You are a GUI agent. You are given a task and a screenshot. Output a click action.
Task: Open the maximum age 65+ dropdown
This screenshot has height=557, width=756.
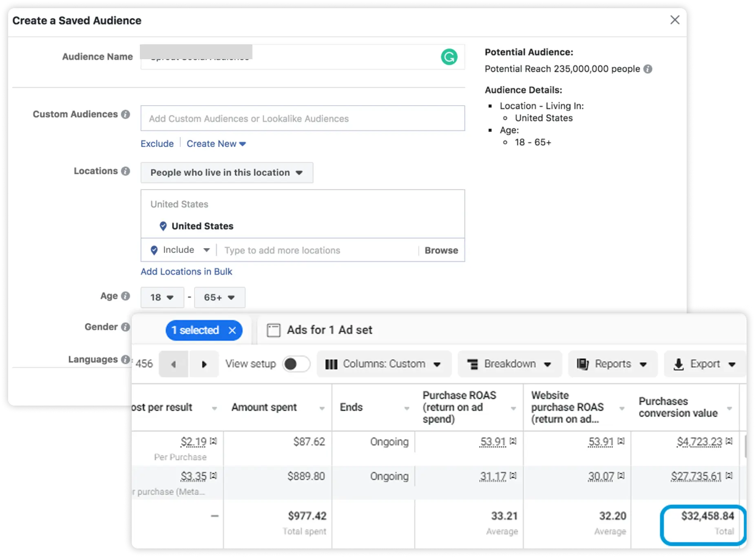click(x=219, y=297)
